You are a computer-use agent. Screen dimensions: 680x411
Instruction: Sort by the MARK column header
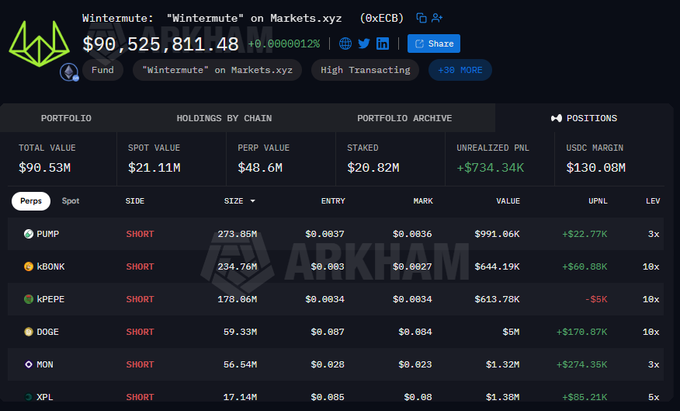(x=423, y=201)
